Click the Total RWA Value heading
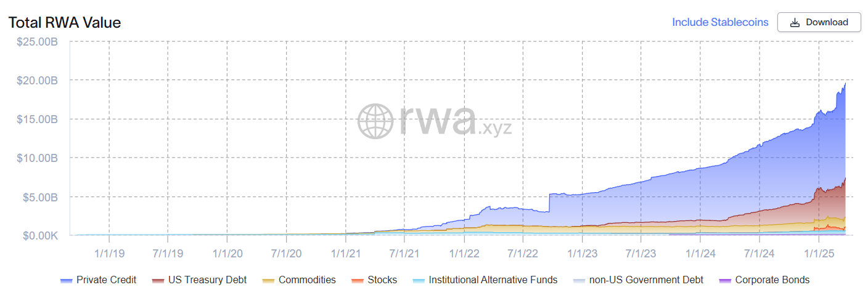868x298 pixels. coord(65,23)
